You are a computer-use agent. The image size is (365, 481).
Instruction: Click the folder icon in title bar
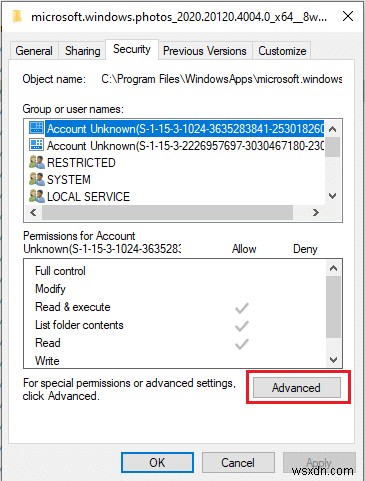coord(17,16)
